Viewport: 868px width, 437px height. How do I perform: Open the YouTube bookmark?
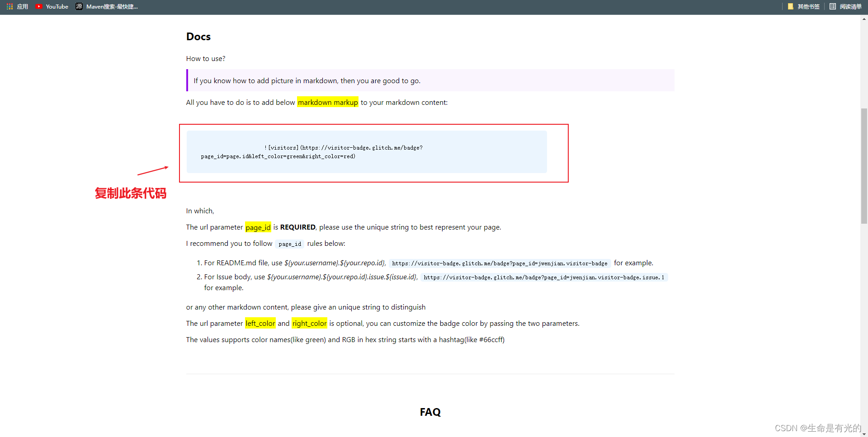tap(52, 6)
